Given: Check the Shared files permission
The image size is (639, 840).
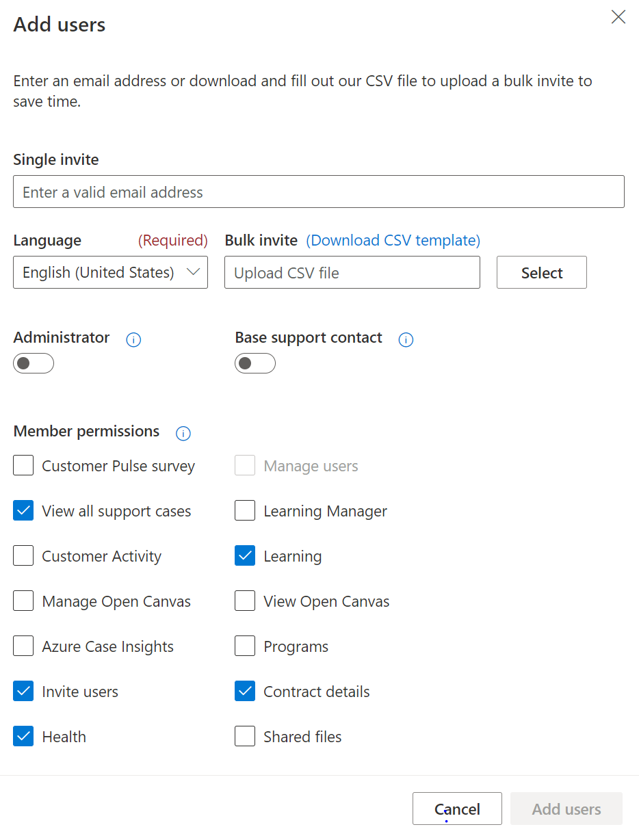Looking at the screenshot, I should (245, 737).
